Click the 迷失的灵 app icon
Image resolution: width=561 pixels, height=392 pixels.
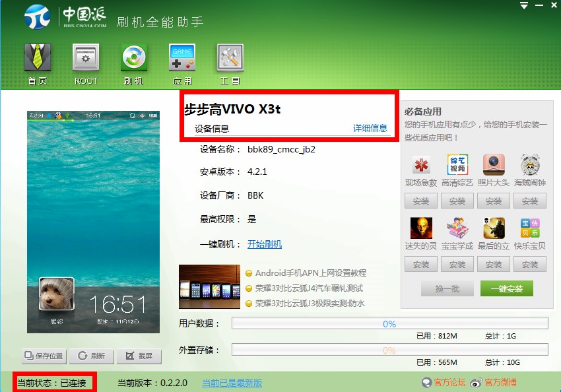pos(421,228)
